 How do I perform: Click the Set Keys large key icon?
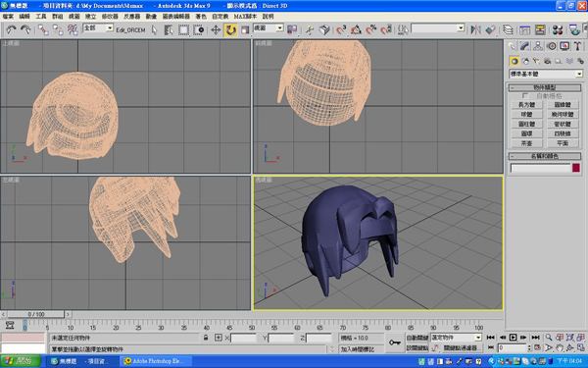point(395,342)
